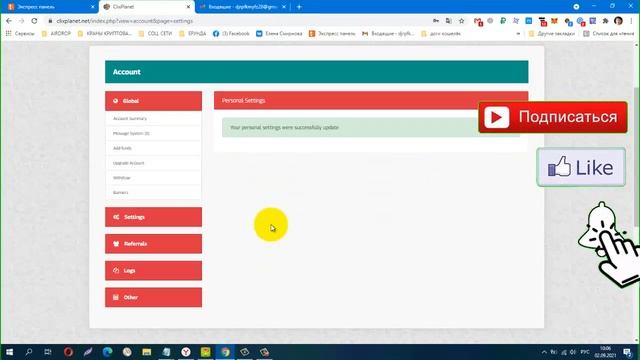Open Withdraw in the sidebar
640x360 pixels.
tap(153, 178)
